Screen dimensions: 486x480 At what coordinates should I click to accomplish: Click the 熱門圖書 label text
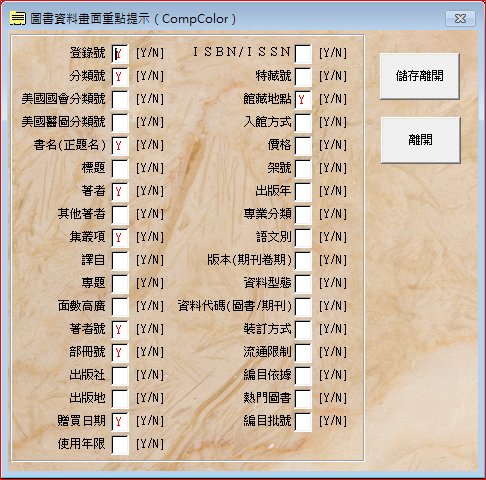pos(267,398)
